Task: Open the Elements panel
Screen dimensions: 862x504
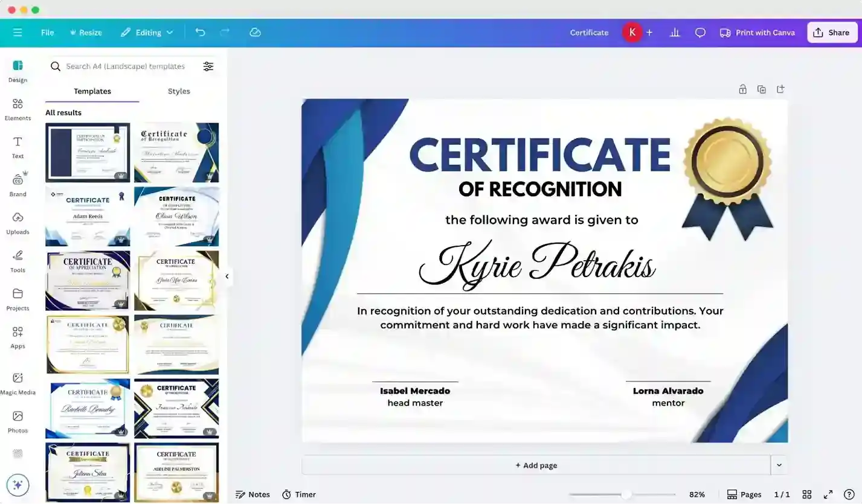Action: [18, 109]
